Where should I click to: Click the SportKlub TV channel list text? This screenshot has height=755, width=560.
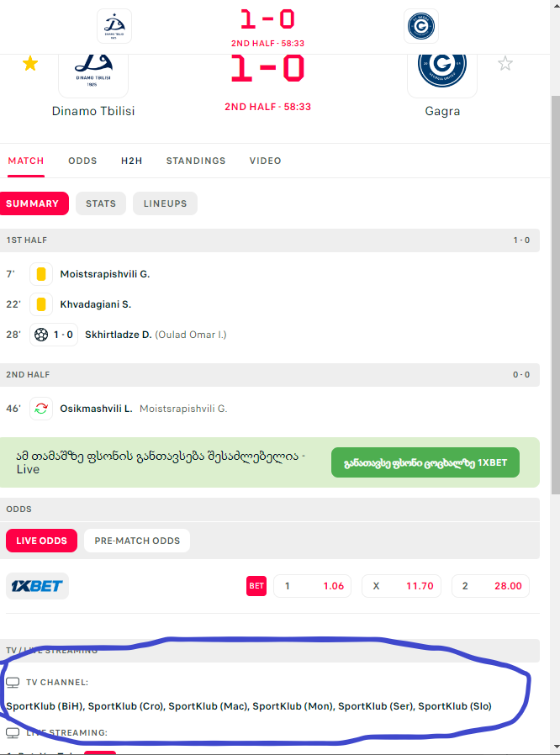click(x=248, y=706)
